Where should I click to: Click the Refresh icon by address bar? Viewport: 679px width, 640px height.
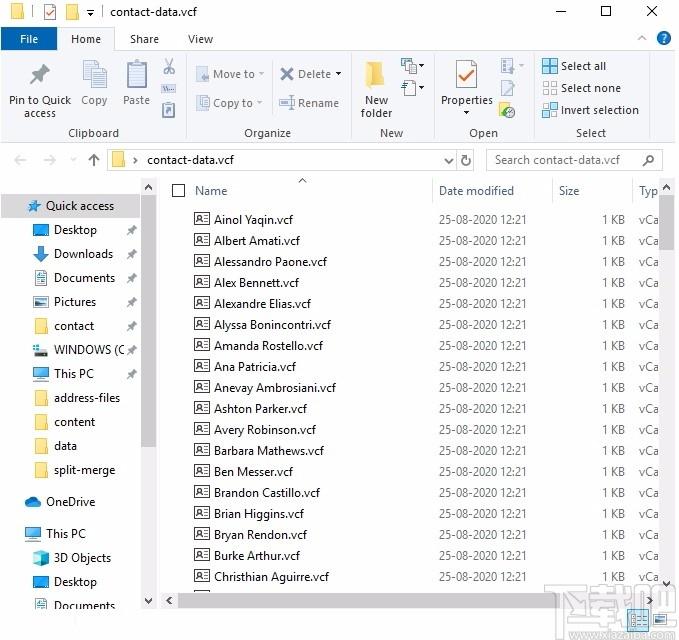coord(466,160)
